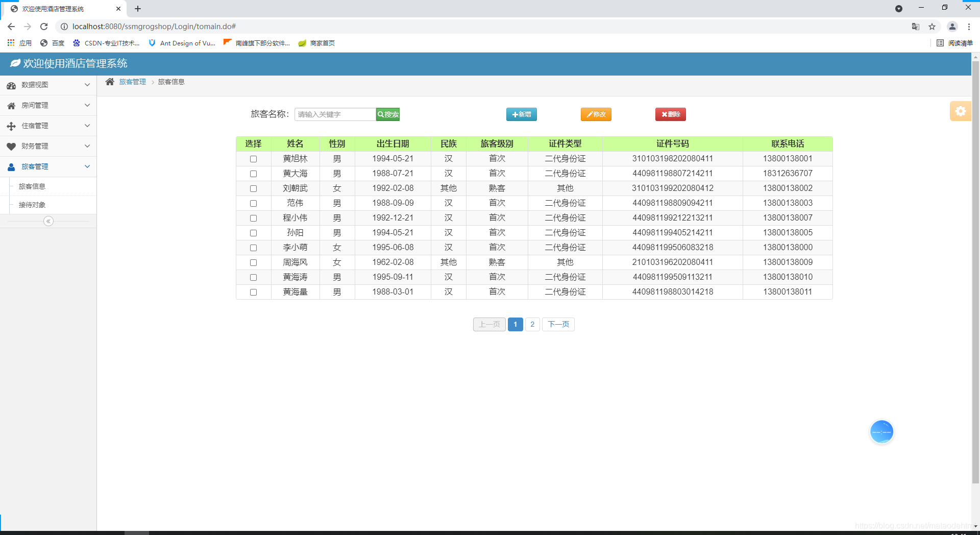This screenshot has width=980, height=535.
Task: Check the box for 黄海量
Action: point(253,293)
